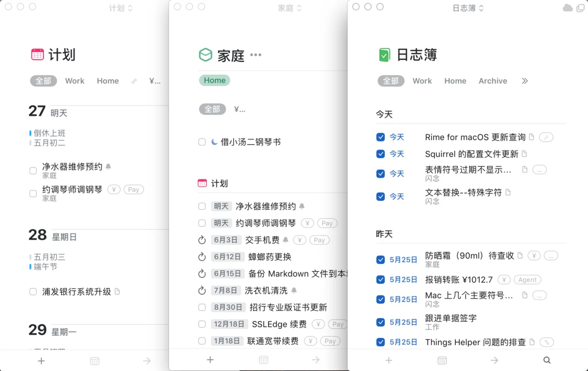588x371 pixels.
Task: Click the Agent tag on 报销转账 task
Action: tap(527, 280)
